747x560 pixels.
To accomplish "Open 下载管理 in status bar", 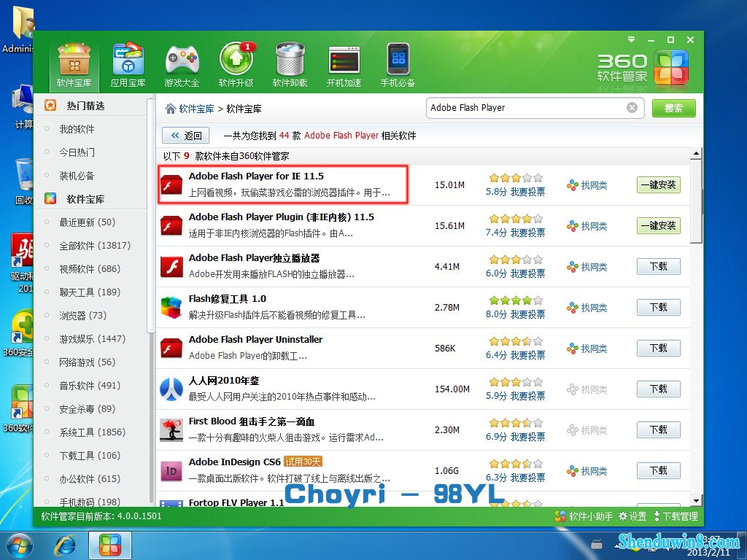I will point(676,516).
